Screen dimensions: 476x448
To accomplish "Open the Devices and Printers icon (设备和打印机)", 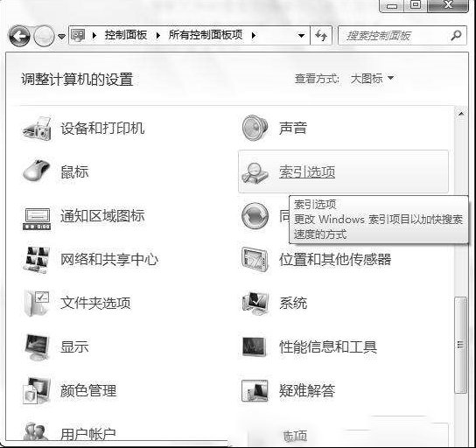I will (37, 129).
